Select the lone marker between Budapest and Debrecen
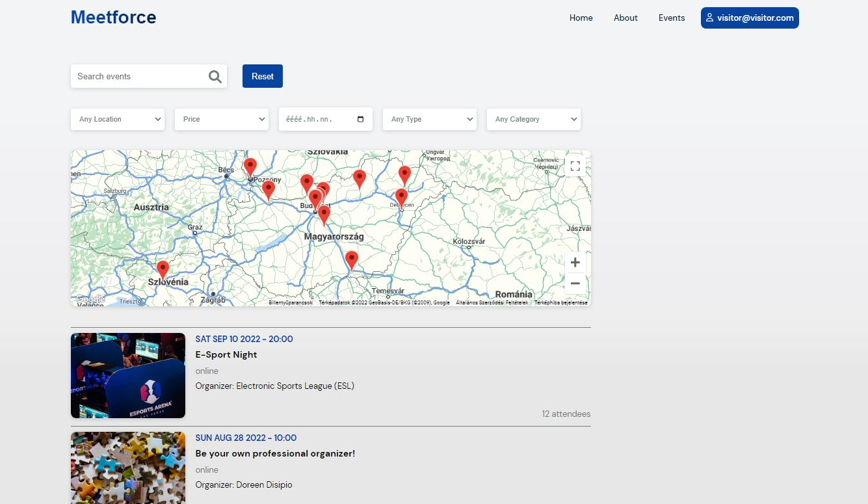This screenshot has width=868, height=504. pos(360,179)
